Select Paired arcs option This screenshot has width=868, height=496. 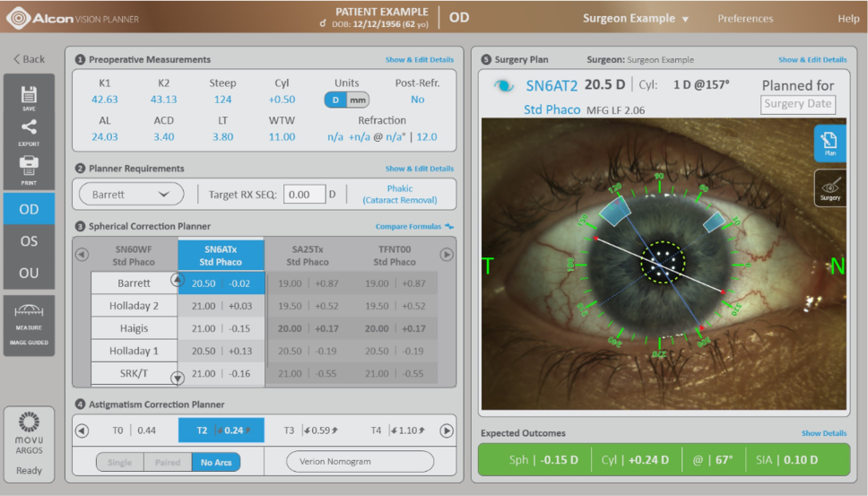[168, 462]
